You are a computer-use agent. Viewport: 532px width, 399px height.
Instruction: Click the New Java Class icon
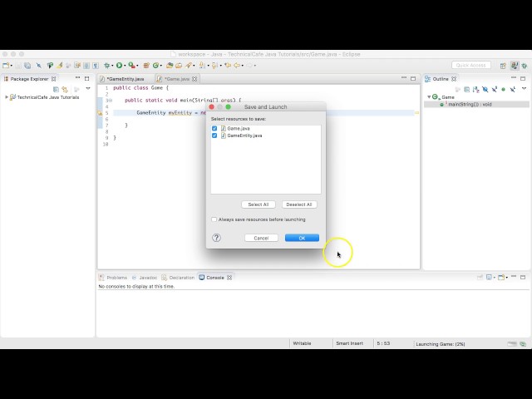coord(155,66)
